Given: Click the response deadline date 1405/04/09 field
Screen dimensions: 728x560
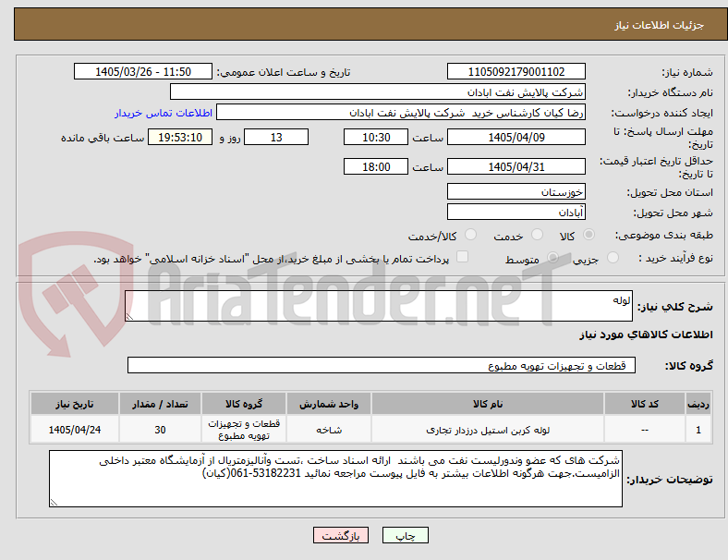Looking at the screenshot, I should tap(516, 137).
